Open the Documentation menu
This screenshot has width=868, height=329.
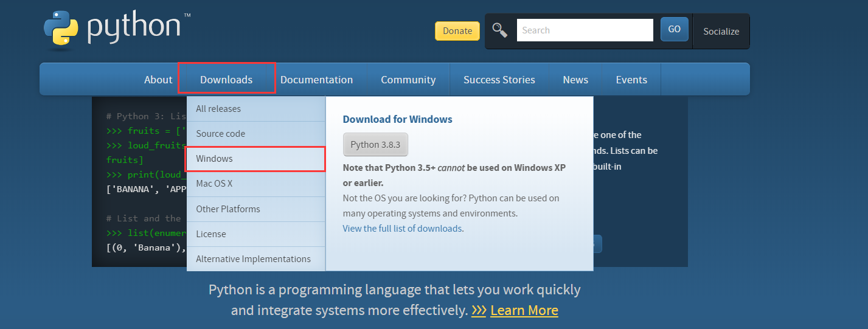[x=316, y=80]
